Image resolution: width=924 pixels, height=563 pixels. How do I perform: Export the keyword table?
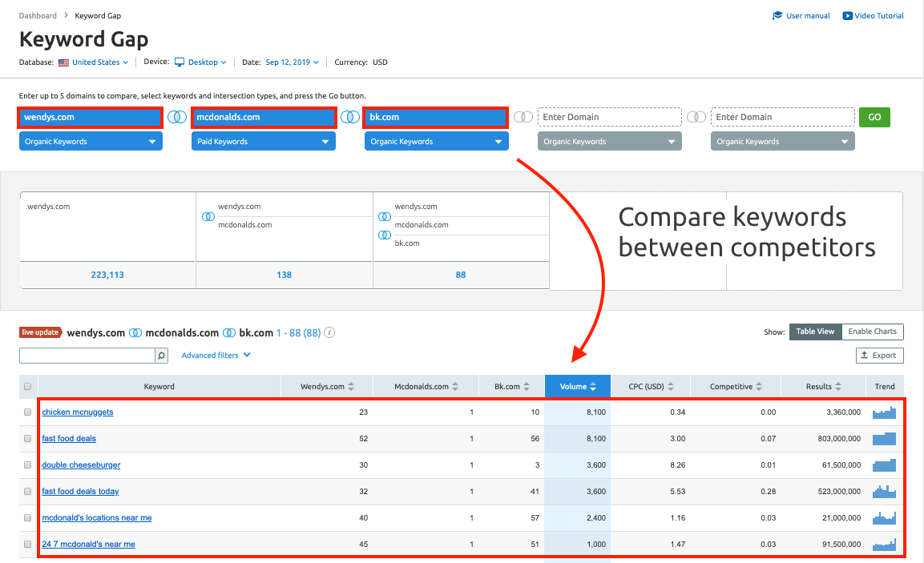click(x=879, y=355)
